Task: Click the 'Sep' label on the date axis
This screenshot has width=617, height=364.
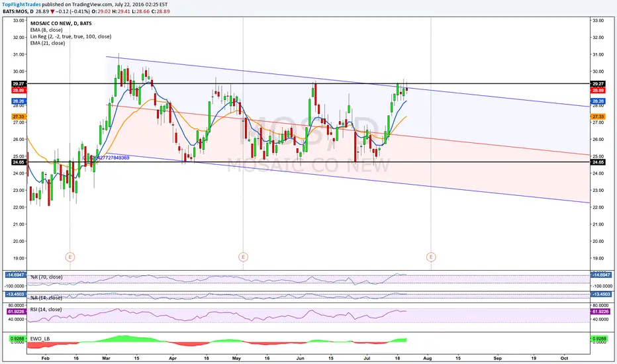Action: tap(498, 359)
